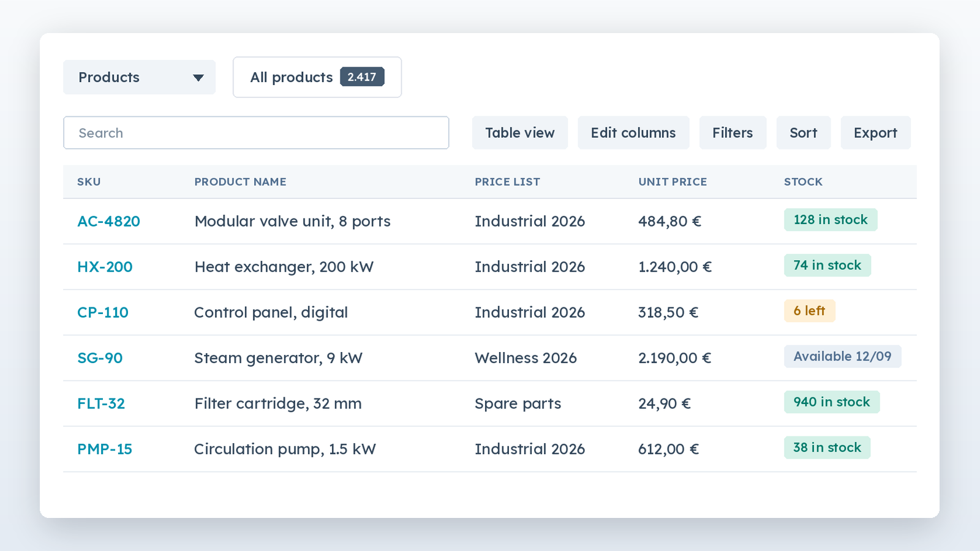The width and height of the screenshot is (980, 551).
Task: Open SKU link AC-4820
Action: tap(108, 221)
